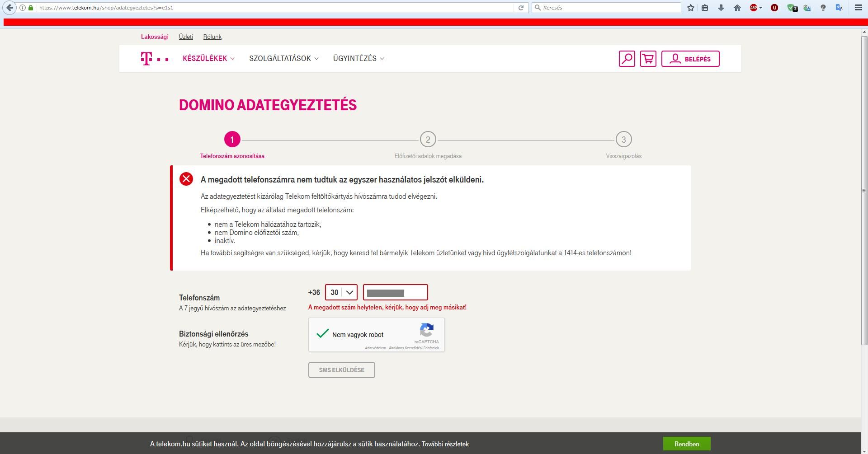
Task: Click the Keresés browser search box
Action: tap(607, 8)
